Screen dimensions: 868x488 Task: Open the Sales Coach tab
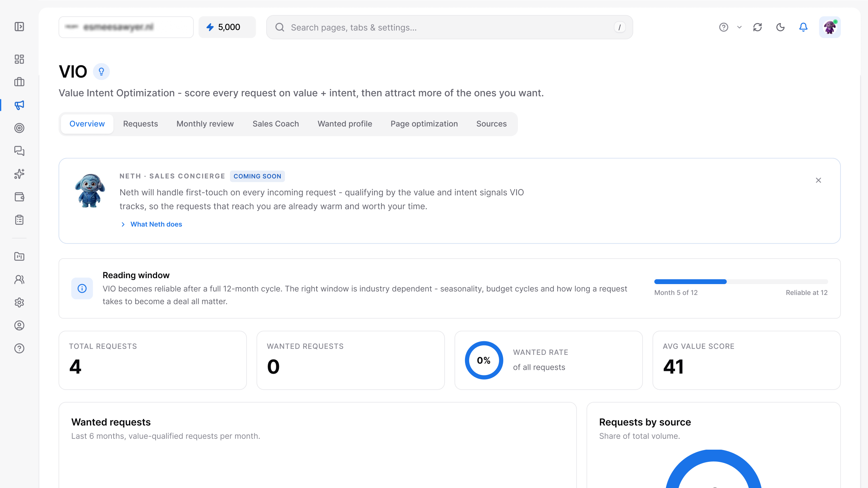click(276, 124)
